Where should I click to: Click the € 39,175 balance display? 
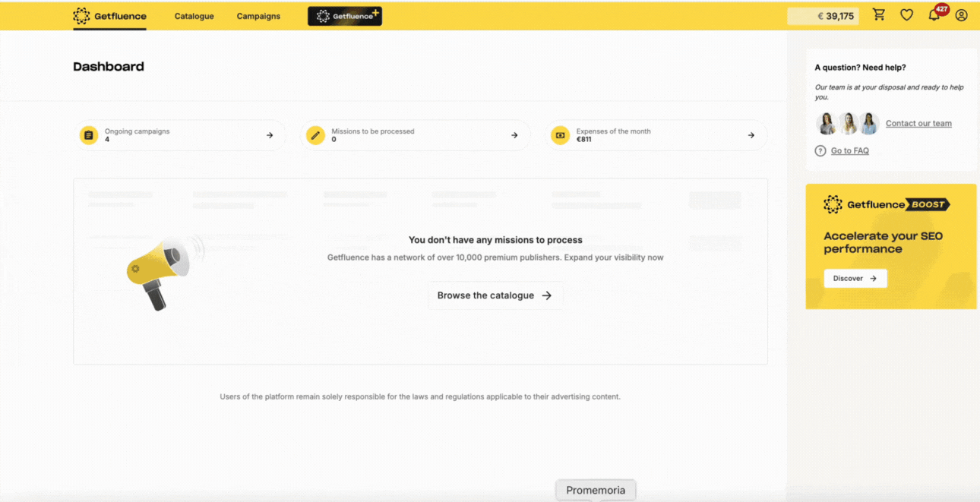coord(824,16)
